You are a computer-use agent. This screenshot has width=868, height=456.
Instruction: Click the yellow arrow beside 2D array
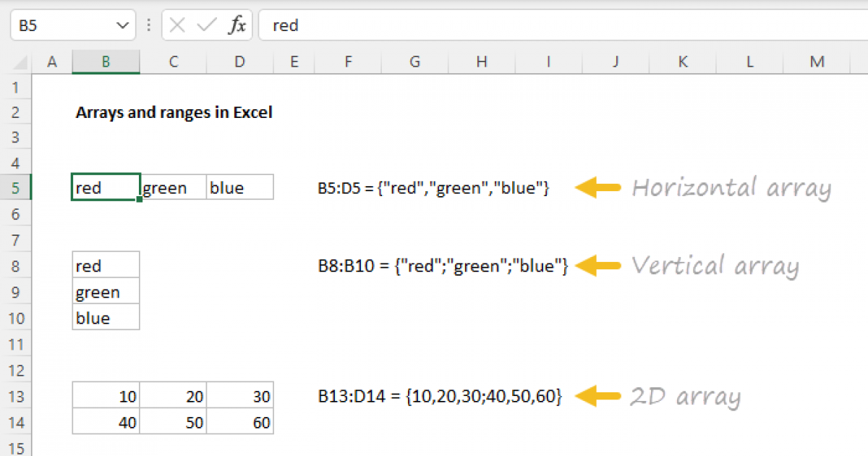[597, 396]
